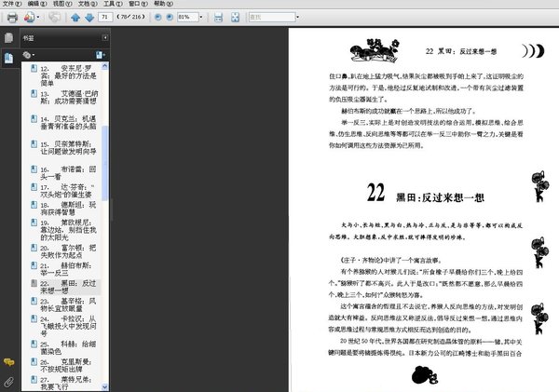This screenshot has width=559, height=392.
Task: Click the zoom in button
Action: coord(170,17)
